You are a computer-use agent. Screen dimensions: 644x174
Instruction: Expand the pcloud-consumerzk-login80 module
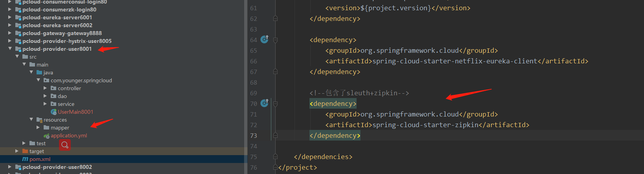(x=10, y=9)
